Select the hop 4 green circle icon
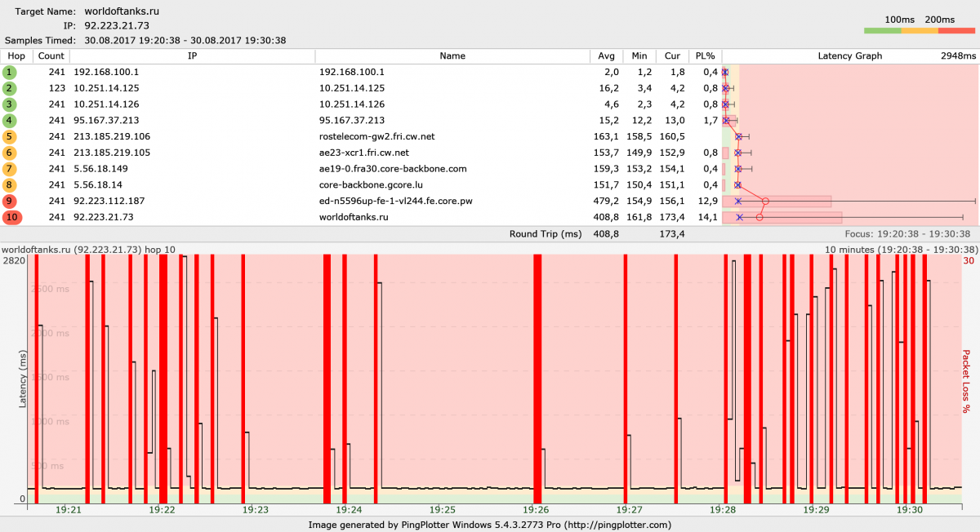980x532 pixels. 10,121
